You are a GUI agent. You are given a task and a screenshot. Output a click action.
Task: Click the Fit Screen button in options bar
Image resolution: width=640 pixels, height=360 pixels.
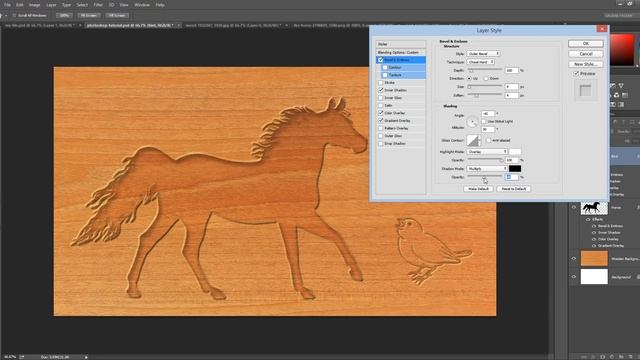tap(89, 15)
